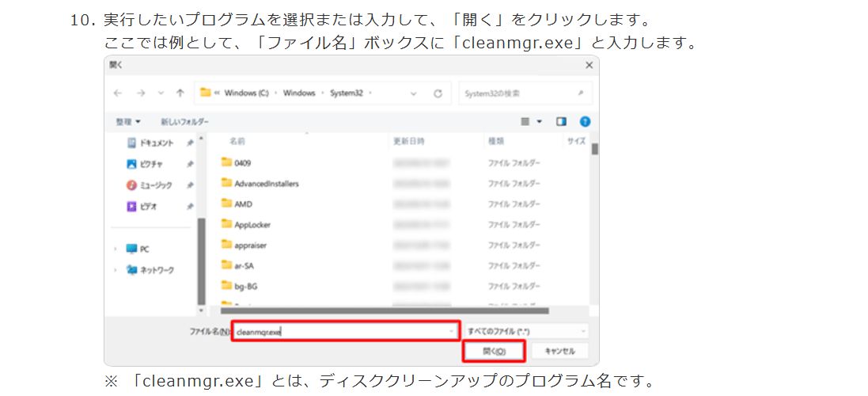This screenshot has width=868, height=396.
Task: Click the Windows (C:) breadcrumb
Action: pyautogui.click(x=246, y=93)
